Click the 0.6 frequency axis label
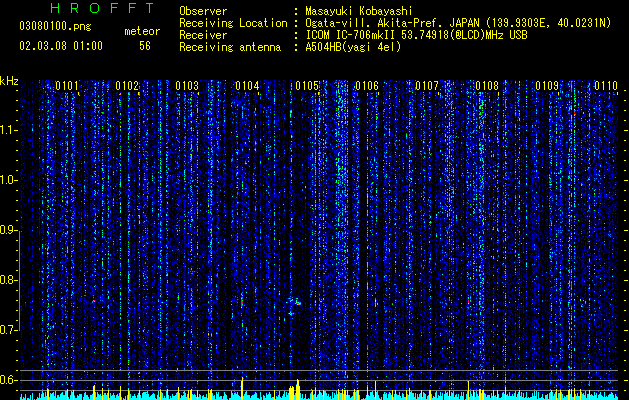629x400 pixels. [x=8, y=380]
